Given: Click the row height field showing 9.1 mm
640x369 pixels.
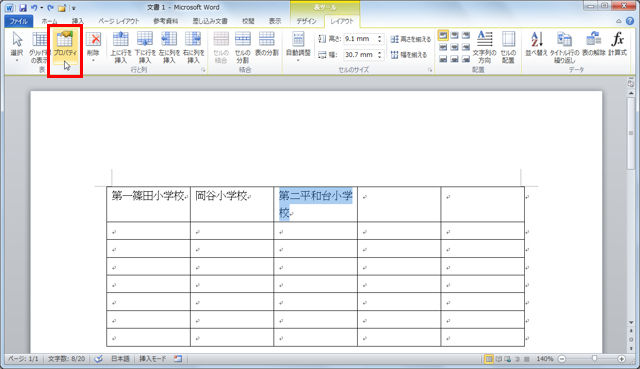Looking at the screenshot, I should point(360,39).
